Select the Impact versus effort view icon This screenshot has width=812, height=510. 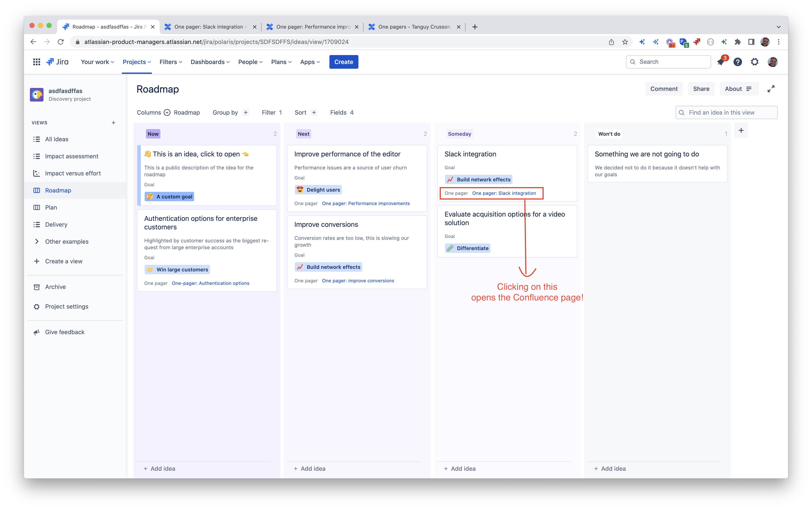(x=37, y=173)
